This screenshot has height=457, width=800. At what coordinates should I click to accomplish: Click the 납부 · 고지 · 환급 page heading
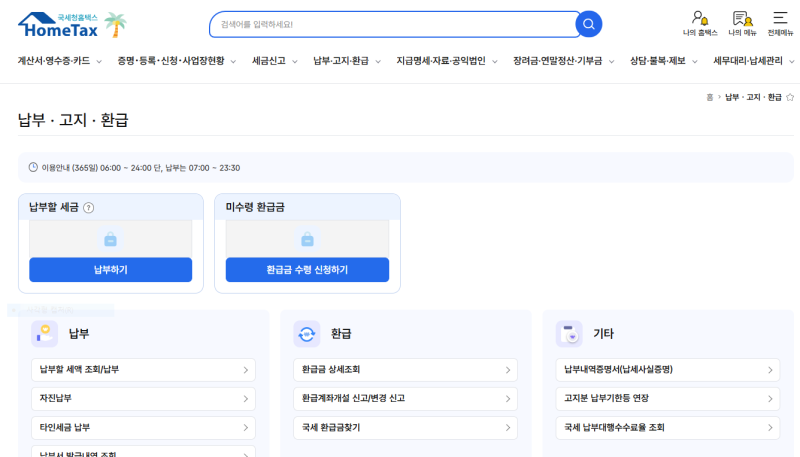coord(73,120)
